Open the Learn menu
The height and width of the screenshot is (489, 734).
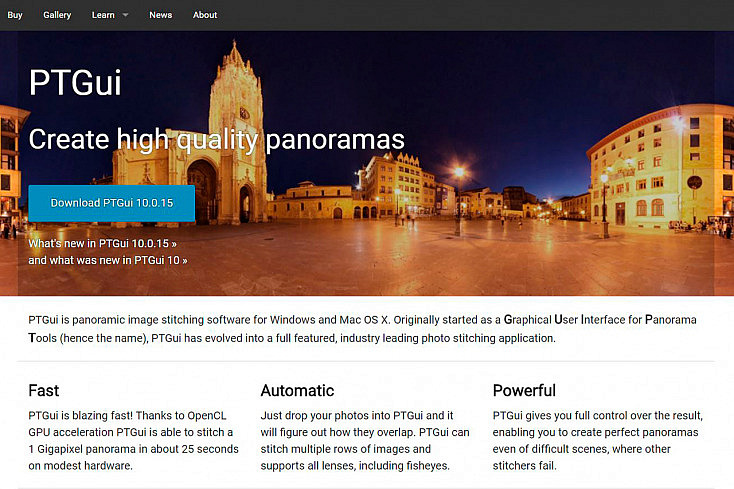[103, 15]
